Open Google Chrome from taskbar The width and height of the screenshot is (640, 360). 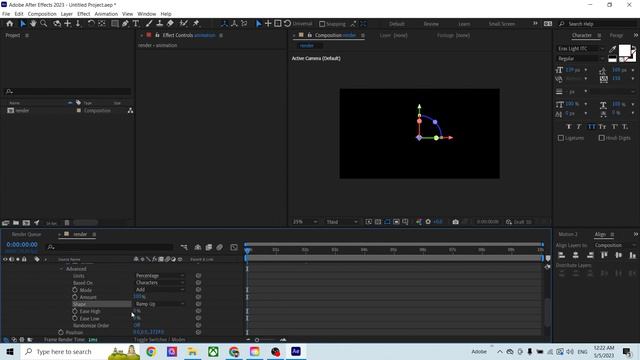tap(151, 351)
